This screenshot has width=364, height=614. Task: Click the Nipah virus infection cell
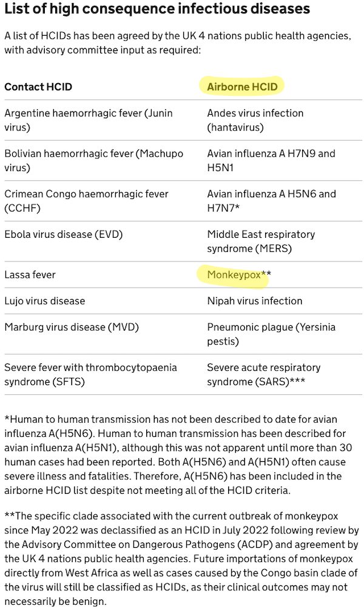tap(255, 301)
